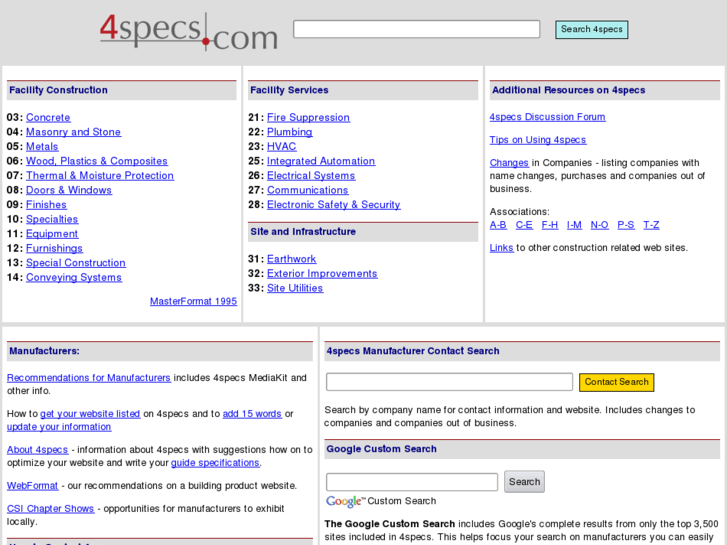Open the Fire Suppression link
Image resolution: width=727 pixels, height=545 pixels.
(x=308, y=117)
